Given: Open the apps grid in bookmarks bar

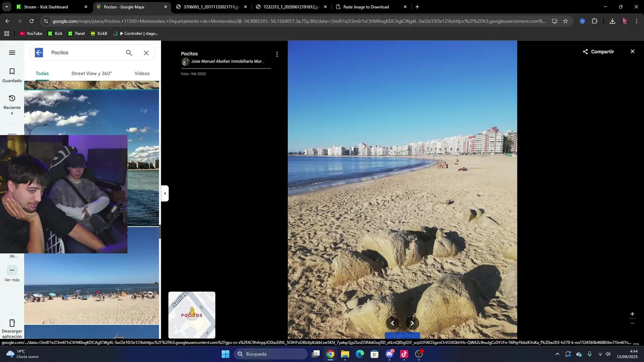Looking at the screenshot, I should [x=7, y=34].
